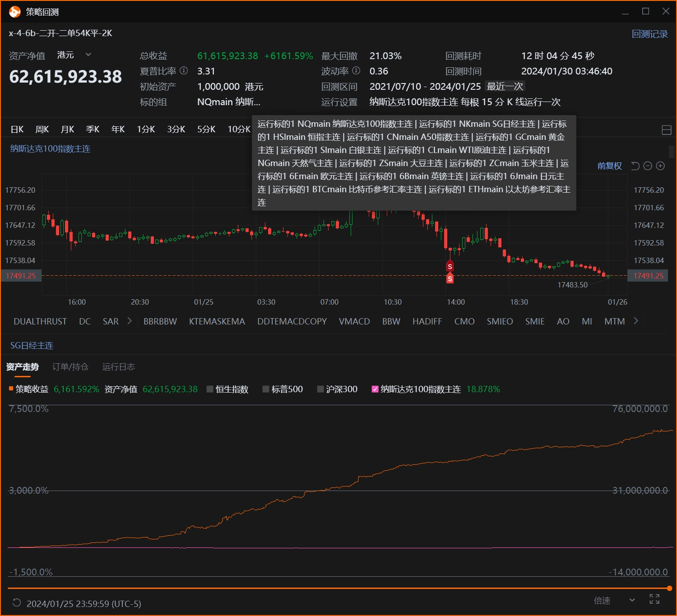Zoom in chart with plus icon

tap(660, 166)
